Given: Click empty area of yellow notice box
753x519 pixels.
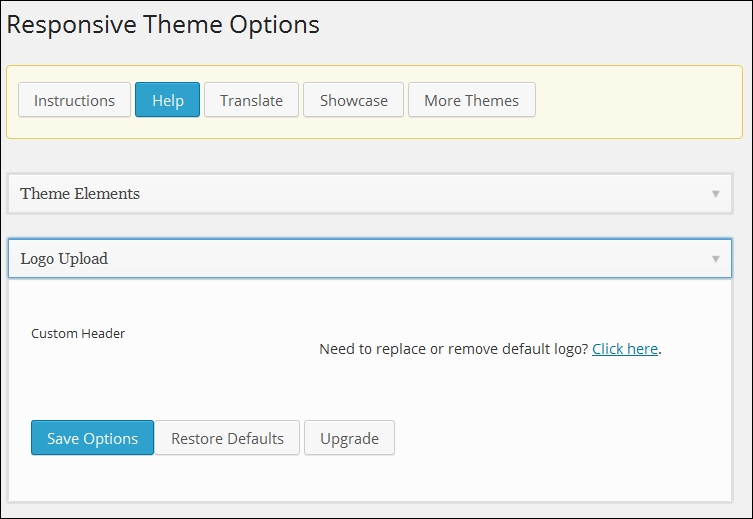Looking at the screenshot, I should [639, 102].
